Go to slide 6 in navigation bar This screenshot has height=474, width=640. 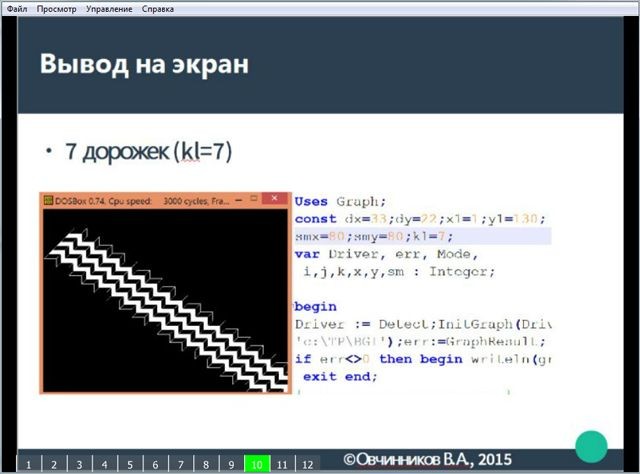point(155,464)
